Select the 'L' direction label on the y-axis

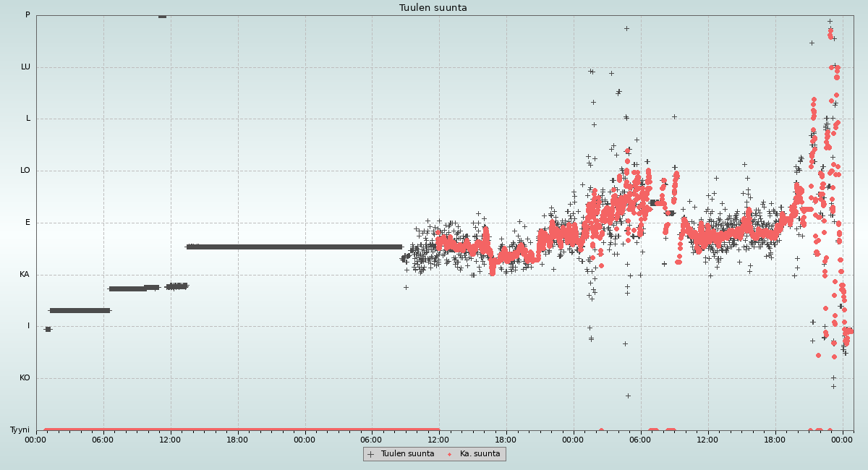[x=28, y=119]
